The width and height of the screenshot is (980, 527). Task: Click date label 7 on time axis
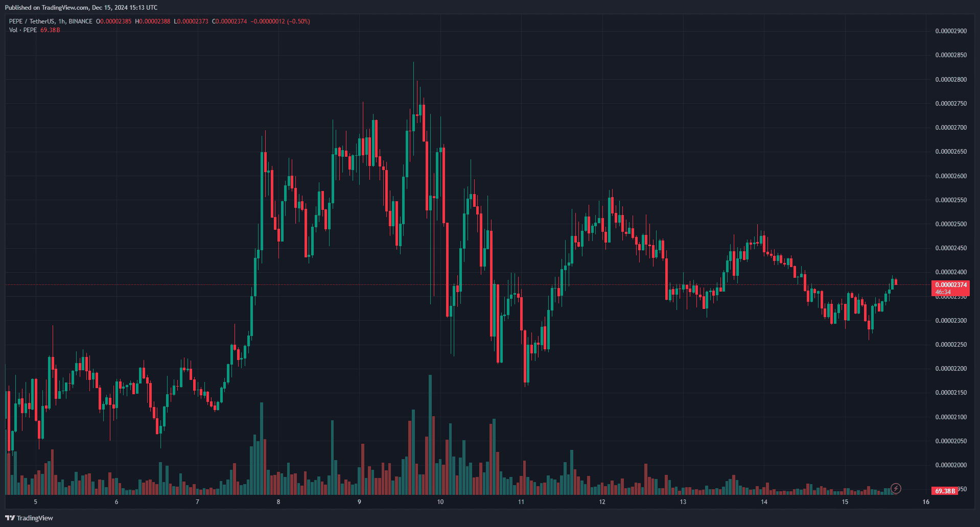(x=198, y=502)
